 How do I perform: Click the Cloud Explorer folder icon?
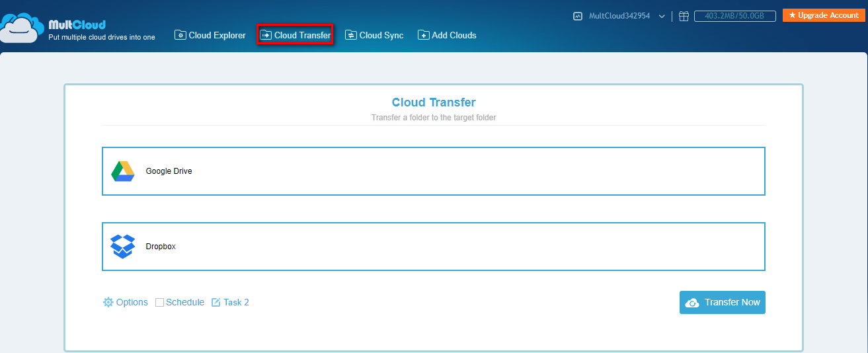point(180,35)
